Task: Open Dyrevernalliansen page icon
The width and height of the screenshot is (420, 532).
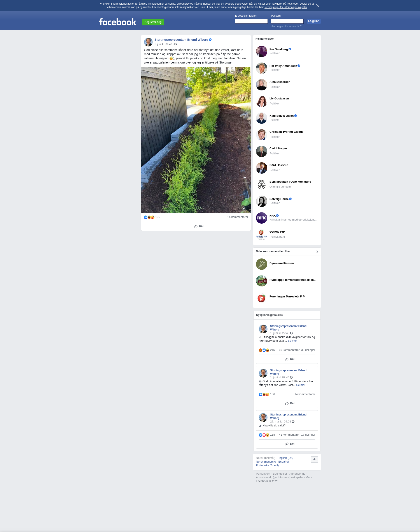Action: click(261, 264)
